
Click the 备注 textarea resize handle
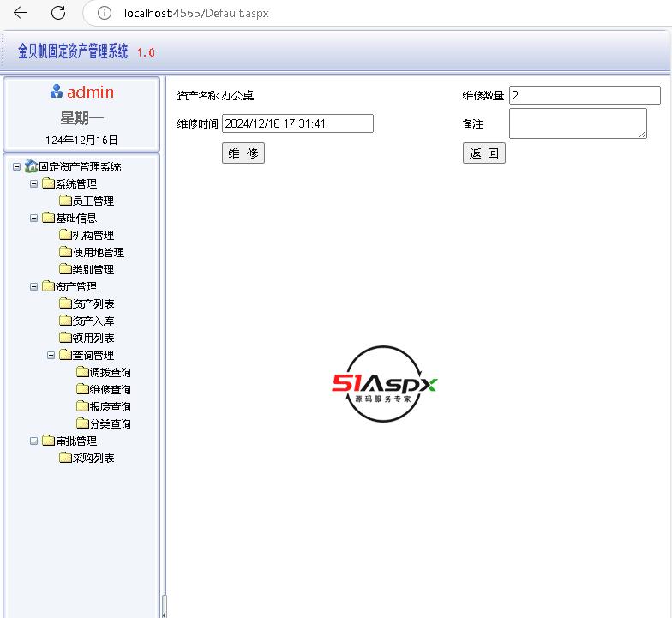pos(643,134)
